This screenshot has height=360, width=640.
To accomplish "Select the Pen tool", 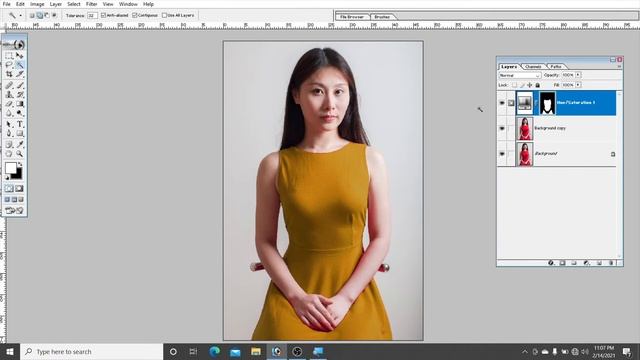I will 9,133.
